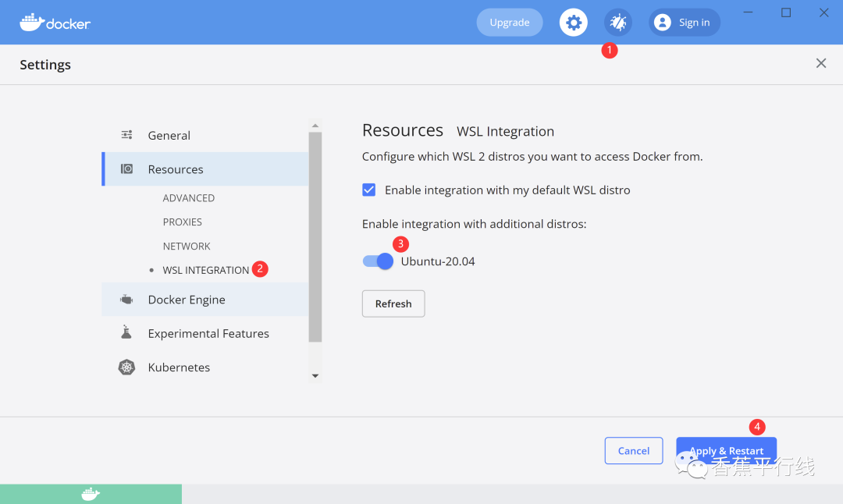Click the Troubleshoot bug icon
The image size is (843, 504).
(x=617, y=22)
